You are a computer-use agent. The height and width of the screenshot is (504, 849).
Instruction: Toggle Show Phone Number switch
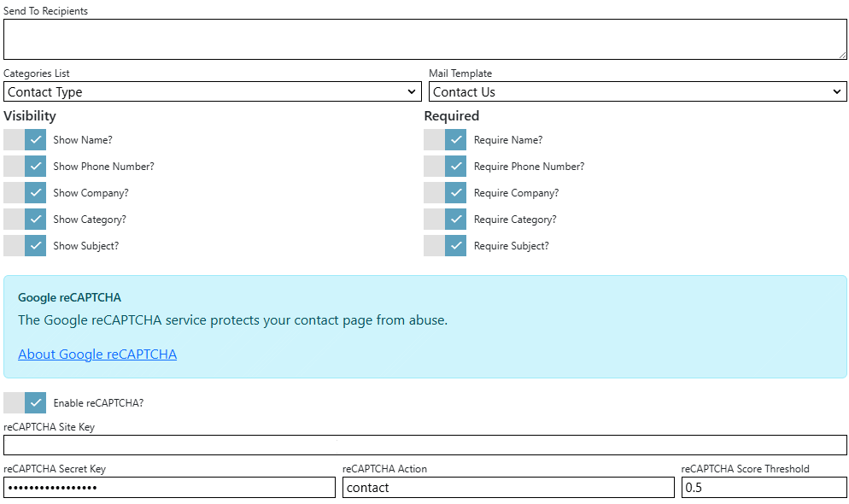click(x=25, y=167)
